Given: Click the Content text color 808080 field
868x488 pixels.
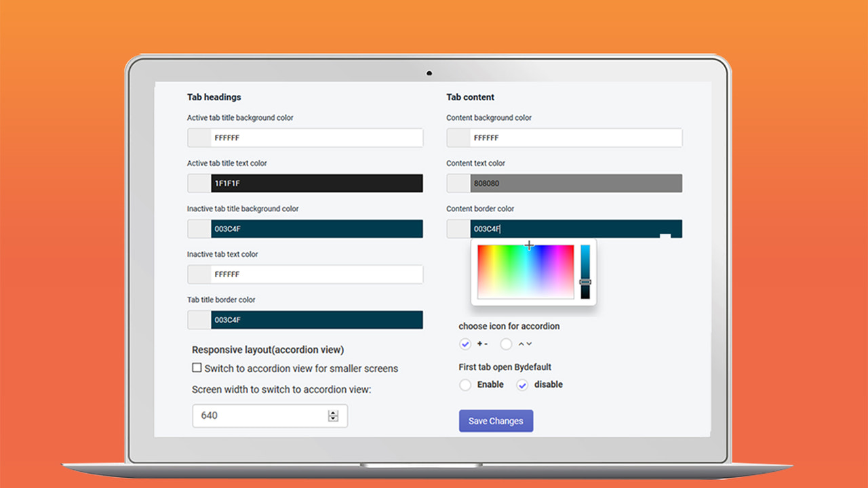Looking at the screenshot, I should pos(576,183).
